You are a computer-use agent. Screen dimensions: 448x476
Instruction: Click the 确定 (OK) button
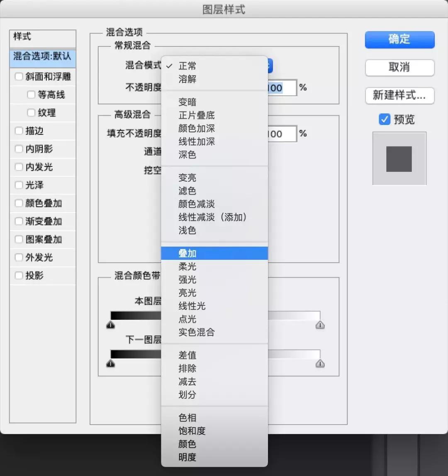tap(399, 40)
